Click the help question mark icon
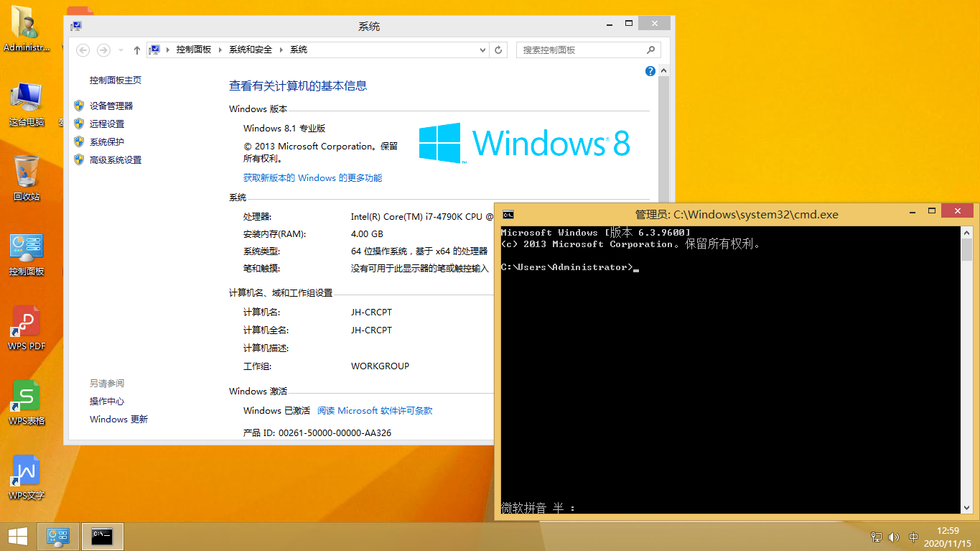The height and width of the screenshot is (551, 980). 650,71
